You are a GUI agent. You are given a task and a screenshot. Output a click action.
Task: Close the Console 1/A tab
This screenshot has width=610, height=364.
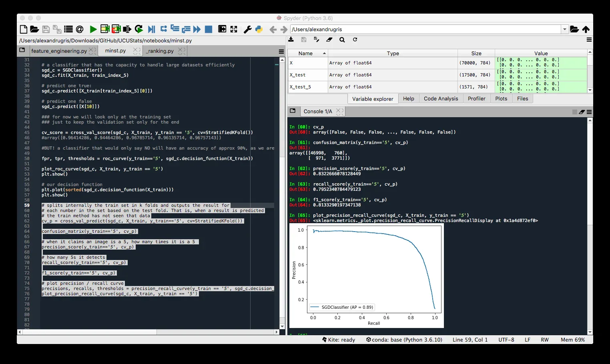(x=340, y=112)
